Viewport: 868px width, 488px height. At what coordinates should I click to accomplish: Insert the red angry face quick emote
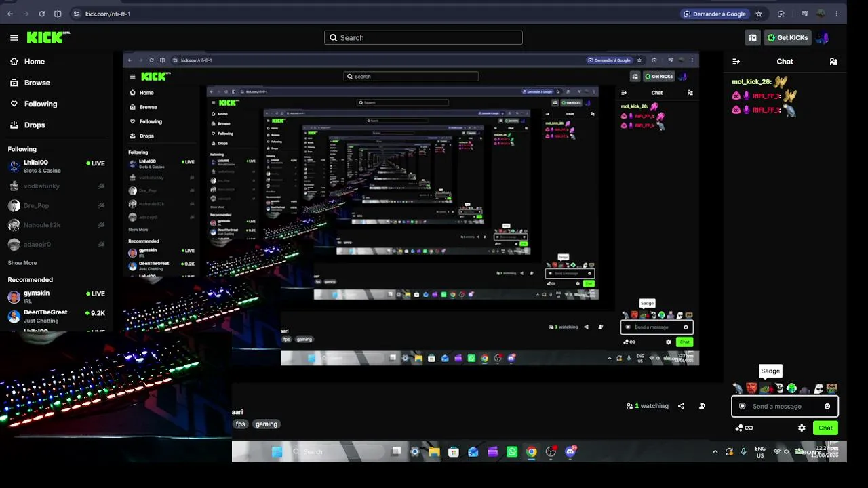click(751, 388)
